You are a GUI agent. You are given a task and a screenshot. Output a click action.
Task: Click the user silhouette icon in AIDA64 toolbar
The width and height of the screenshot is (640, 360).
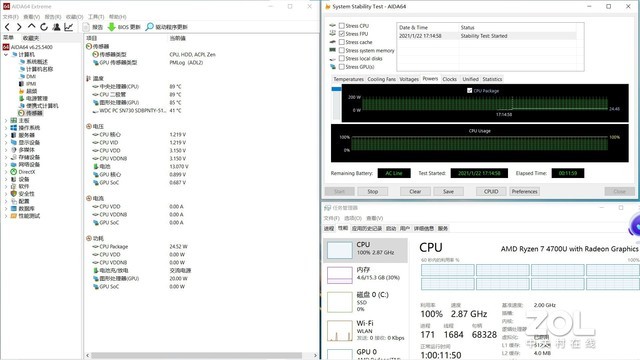(x=56, y=27)
